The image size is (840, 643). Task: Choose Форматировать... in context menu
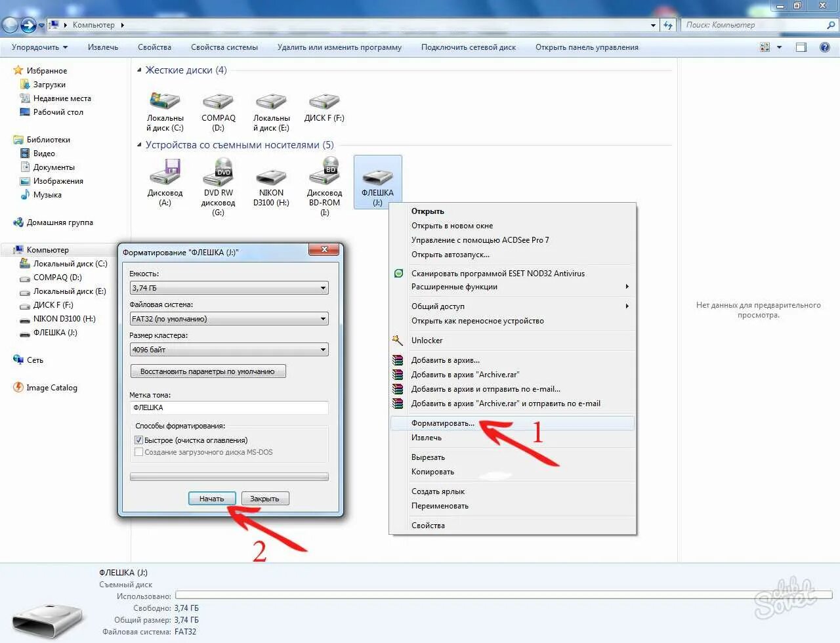tap(513, 423)
